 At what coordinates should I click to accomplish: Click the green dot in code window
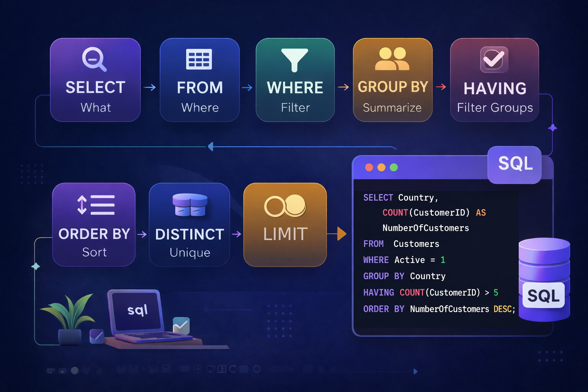click(x=394, y=167)
